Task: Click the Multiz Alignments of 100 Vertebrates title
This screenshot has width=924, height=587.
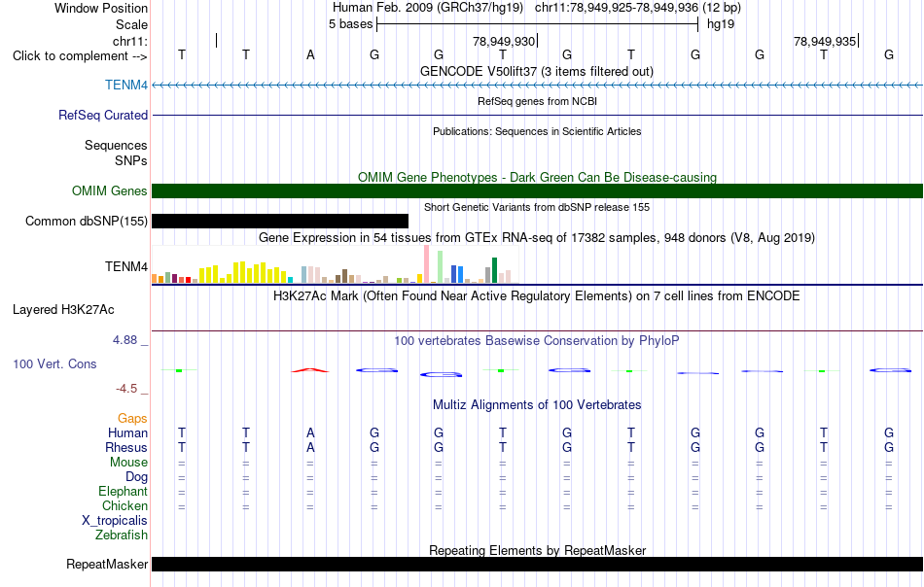Action: coord(537,404)
